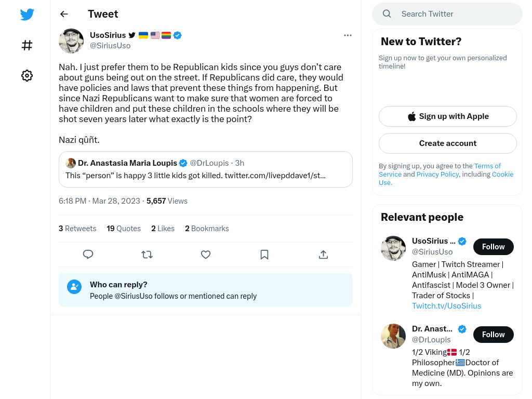
Task: Go back using the arrow icon
Action: pos(64,14)
